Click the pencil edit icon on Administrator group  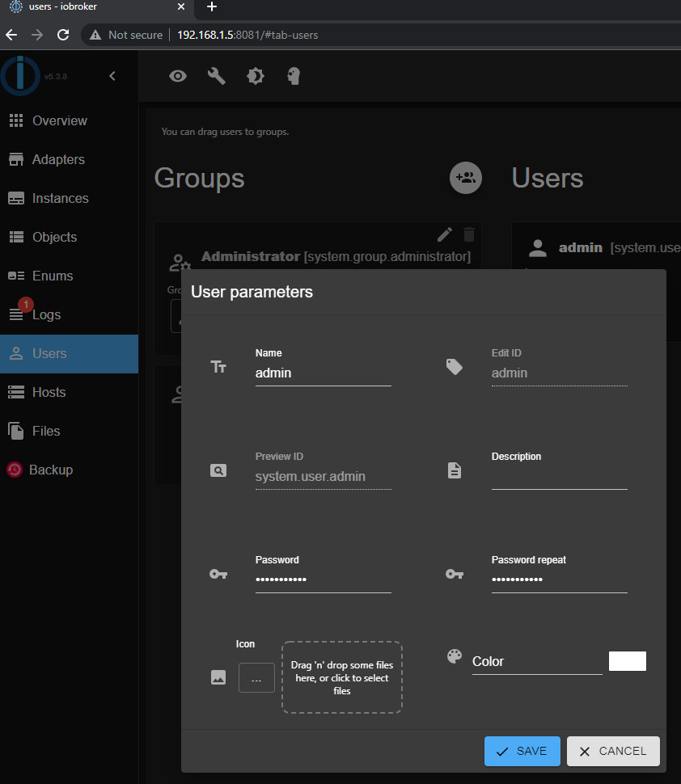(444, 234)
